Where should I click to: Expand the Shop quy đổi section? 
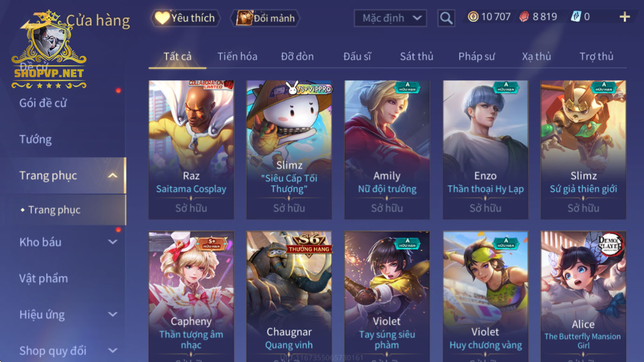[x=112, y=350]
